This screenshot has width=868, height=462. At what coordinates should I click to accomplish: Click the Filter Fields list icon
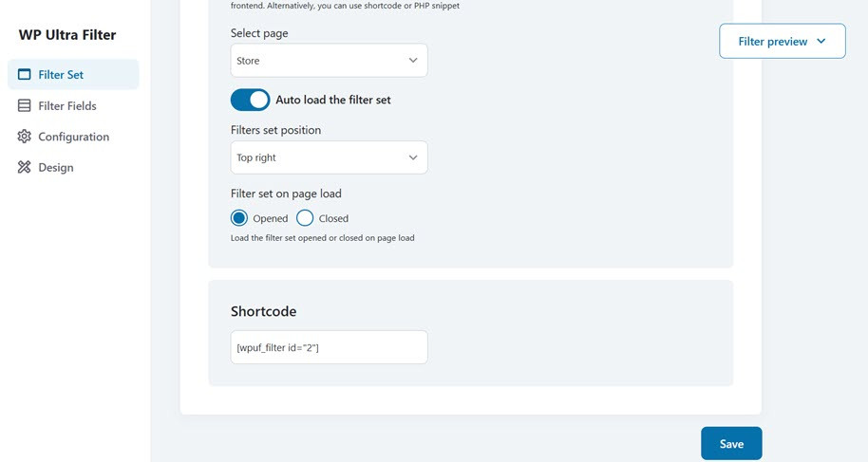click(x=25, y=106)
